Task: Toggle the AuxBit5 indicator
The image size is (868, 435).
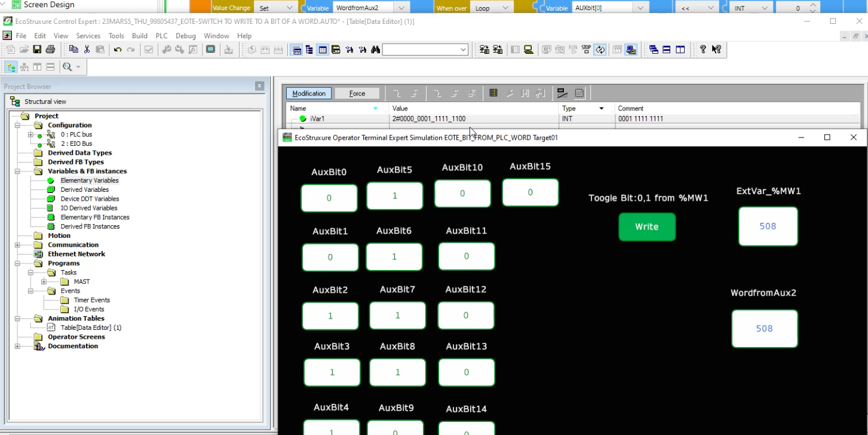Action: click(x=395, y=196)
